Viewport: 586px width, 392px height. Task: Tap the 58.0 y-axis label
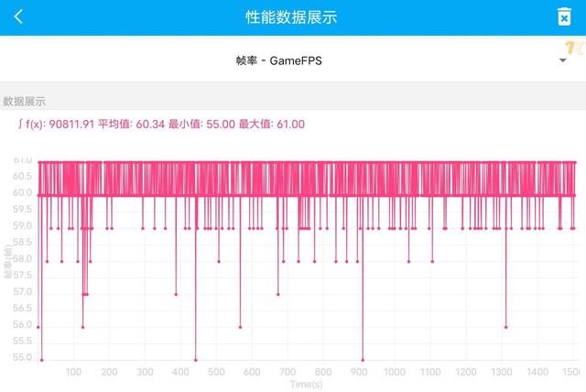[x=22, y=258]
